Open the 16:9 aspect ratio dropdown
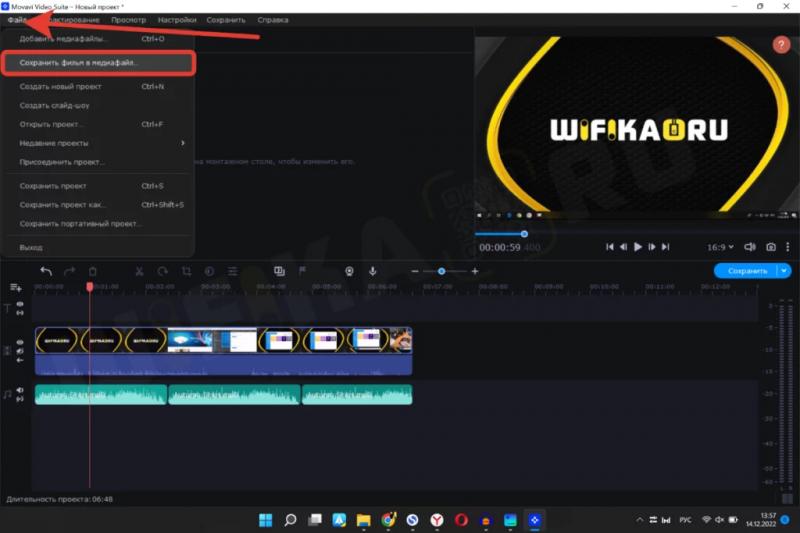Viewport: 800px width, 533px height. (x=720, y=247)
